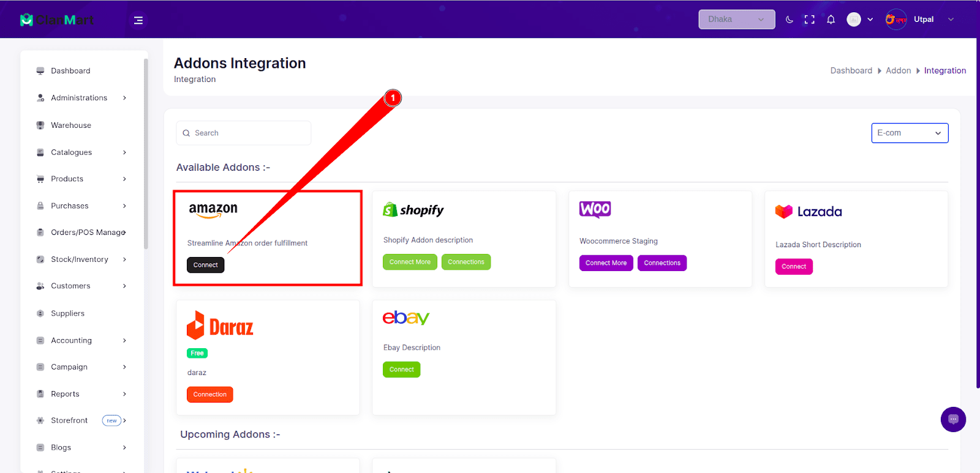Open the chat support bubble
Viewport: 980px width, 473px height.
coord(953,419)
